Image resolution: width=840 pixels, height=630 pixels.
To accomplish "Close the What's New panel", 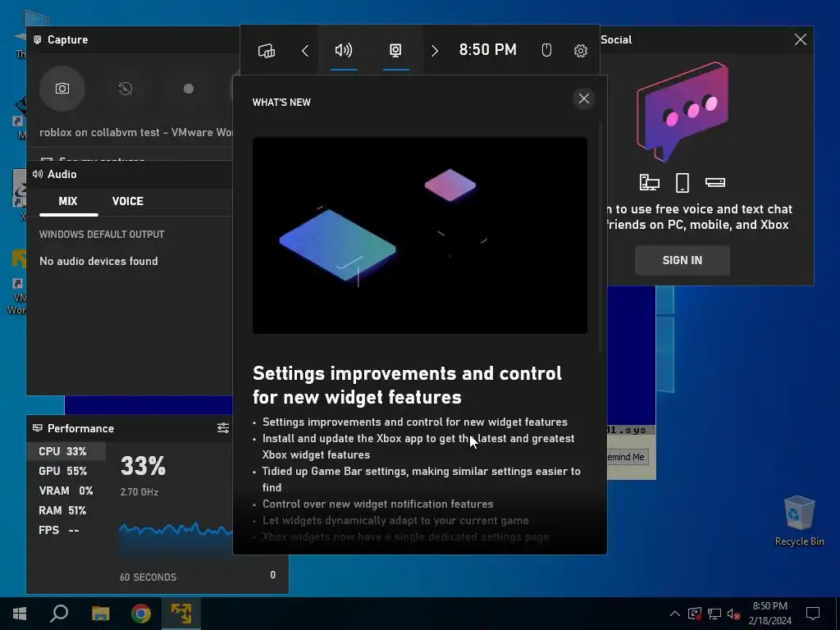I will pos(583,98).
